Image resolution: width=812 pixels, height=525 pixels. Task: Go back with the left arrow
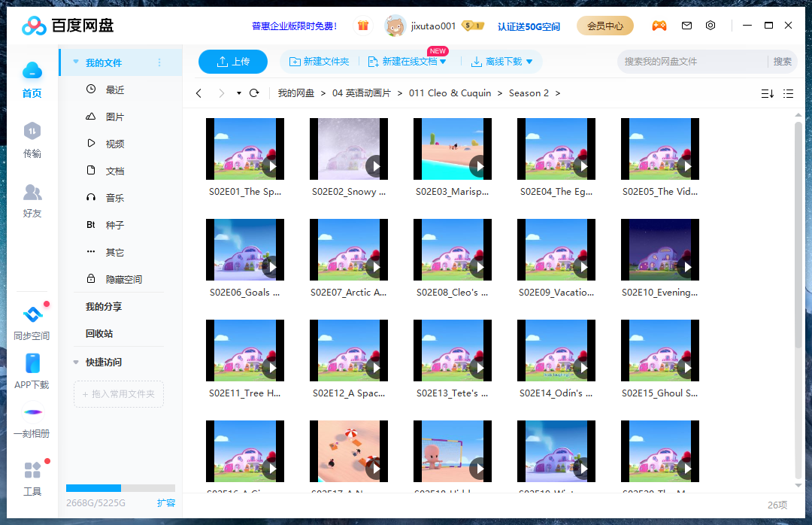click(x=198, y=93)
